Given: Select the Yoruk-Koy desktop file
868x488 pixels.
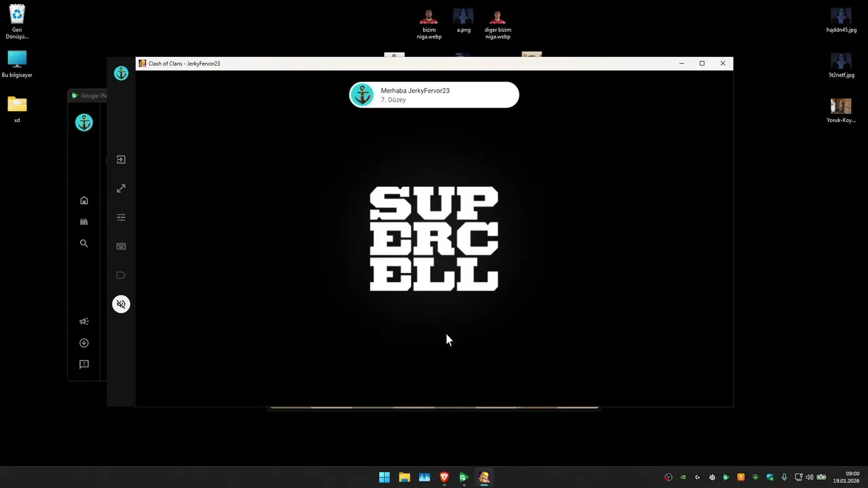Looking at the screenshot, I should pyautogui.click(x=841, y=110).
